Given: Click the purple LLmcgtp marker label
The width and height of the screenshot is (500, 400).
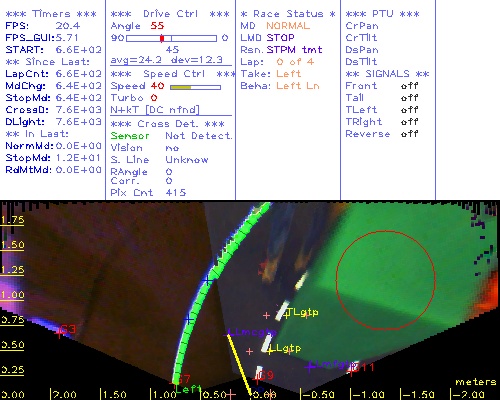Looking at the screenshot, I should point(253,332).
